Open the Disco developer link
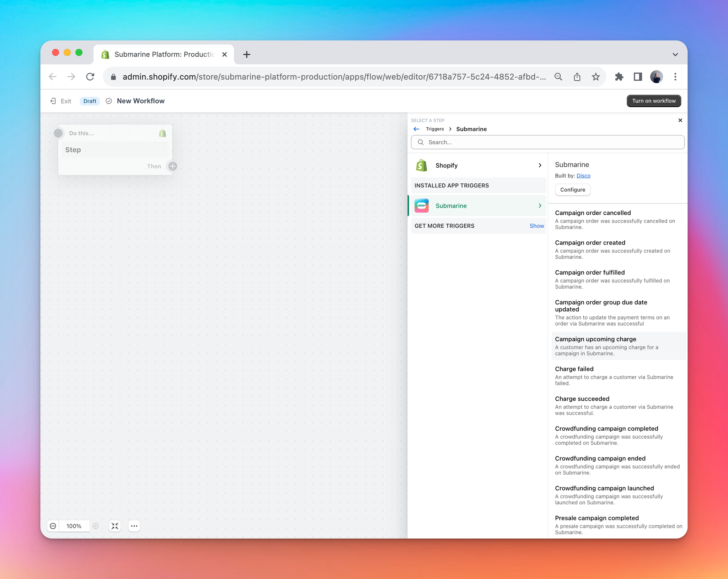Image resolution: width=728 pixels, height=579 pixels. (x=583, y=176)
